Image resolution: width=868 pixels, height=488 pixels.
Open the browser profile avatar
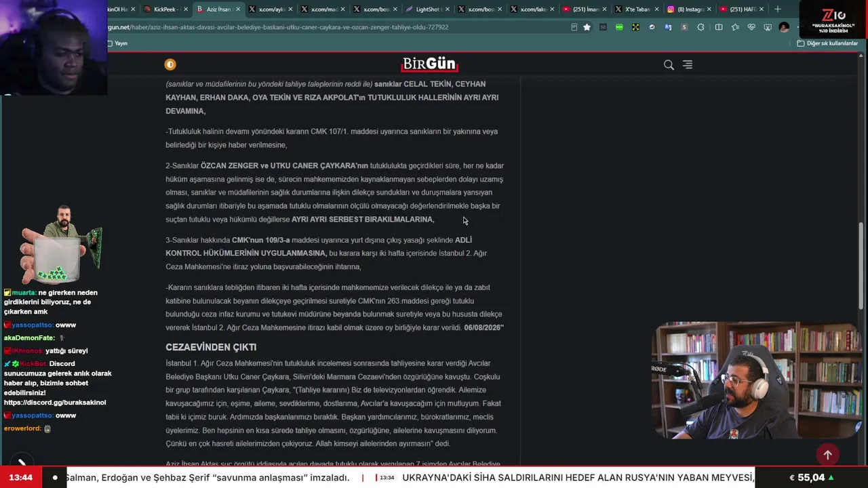click(x=784, y=27)
